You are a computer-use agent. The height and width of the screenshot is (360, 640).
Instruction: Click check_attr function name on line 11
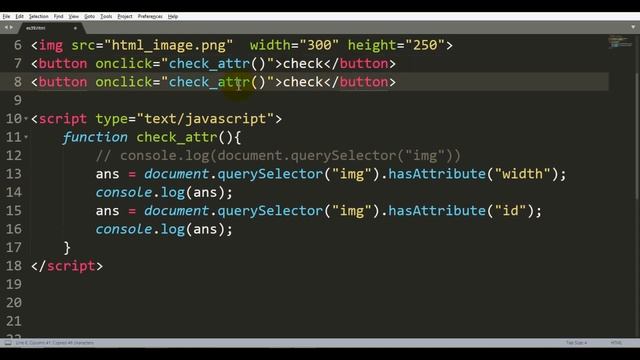[177, 137]
